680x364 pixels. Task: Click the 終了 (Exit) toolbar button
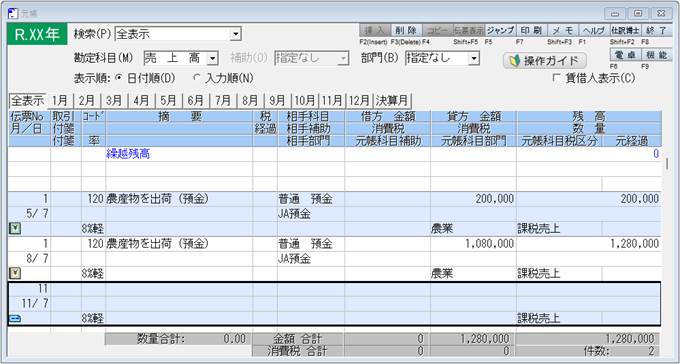tap(656, 30)
